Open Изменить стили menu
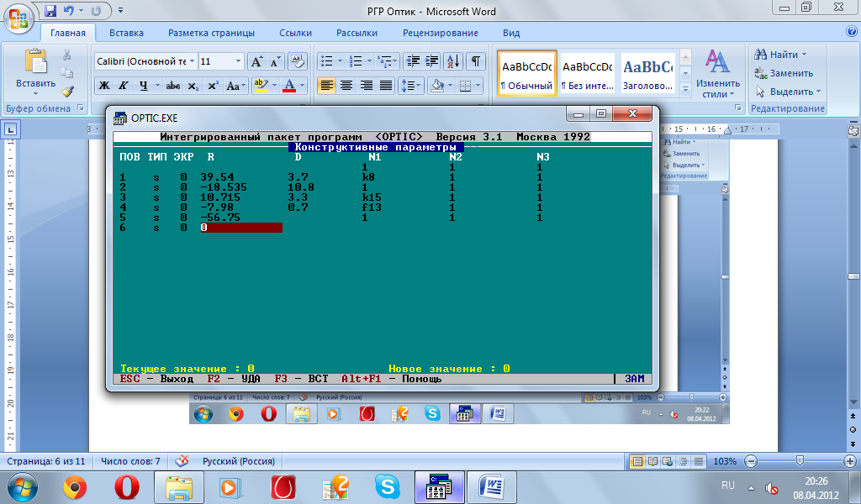This screenshot has width=861, height=504. pos(718,73)
